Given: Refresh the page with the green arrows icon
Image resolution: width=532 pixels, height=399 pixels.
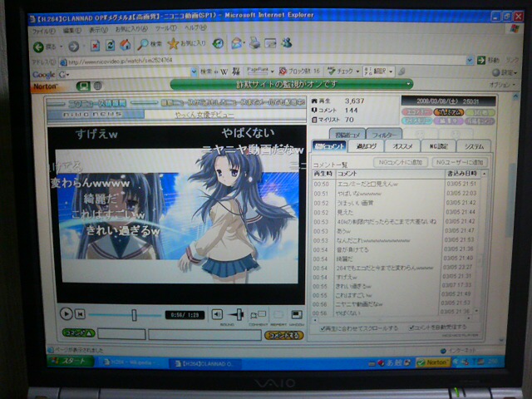Looking at the screenshot, I should click(x=110, y=45).
